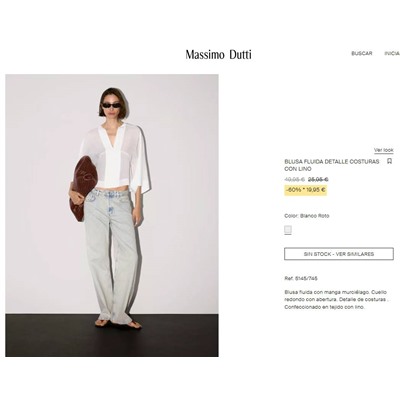The width and height of the screenshot is (400, 400).
Task: Follow the Ver look link
Action: (x=383, y=150)
